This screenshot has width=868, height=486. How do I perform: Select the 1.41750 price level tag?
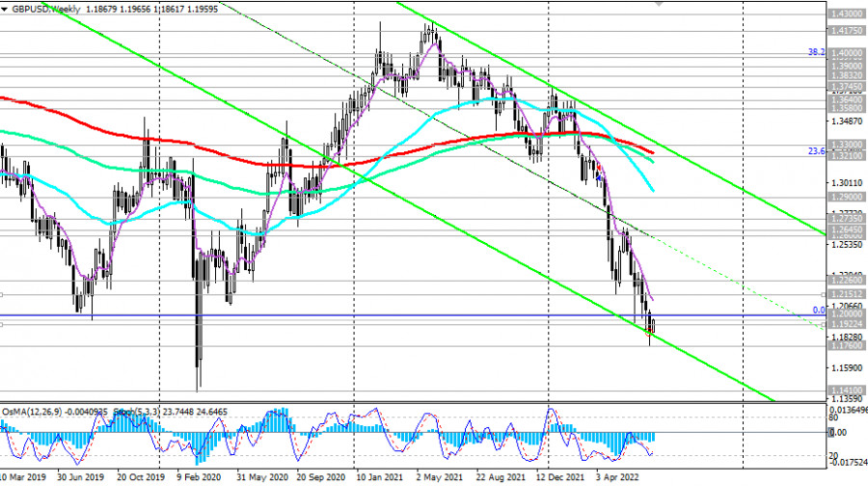[845, 32]
